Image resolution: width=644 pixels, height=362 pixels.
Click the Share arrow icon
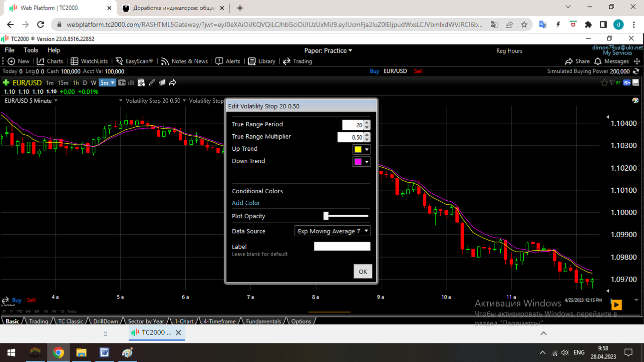click(569, 61)
